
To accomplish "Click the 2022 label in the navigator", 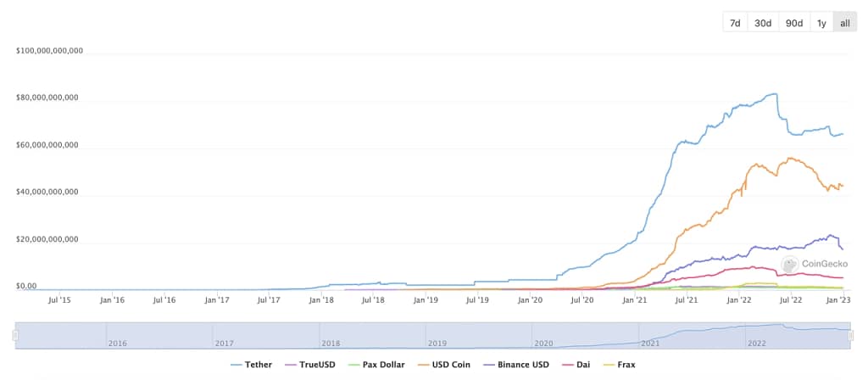I will [x=757, y=344].
